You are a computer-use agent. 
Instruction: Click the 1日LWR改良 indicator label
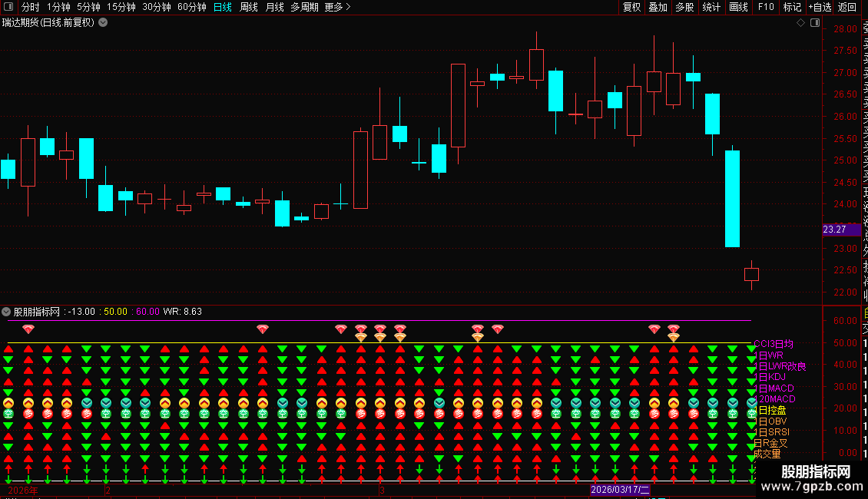[x=780, y=366]
